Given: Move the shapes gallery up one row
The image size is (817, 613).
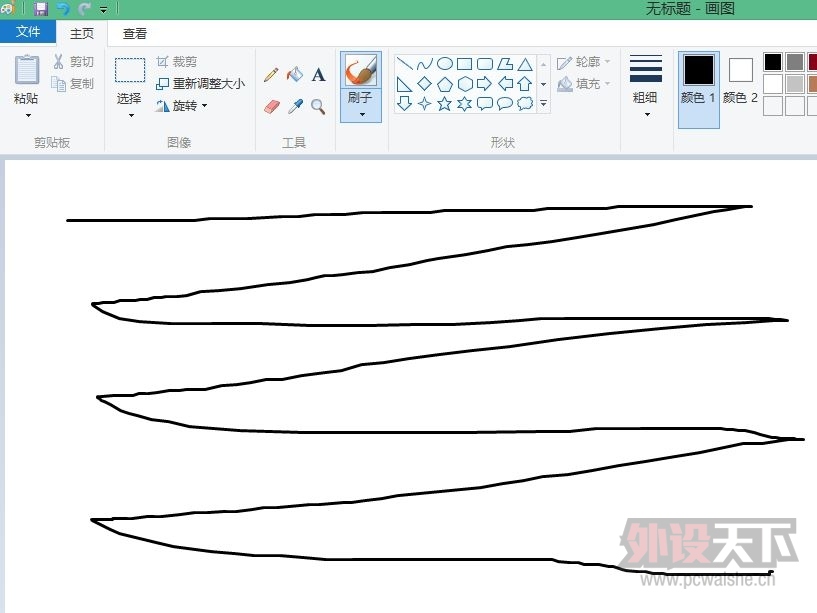Looking at the screenshot, I should click(x=543, y=64).
